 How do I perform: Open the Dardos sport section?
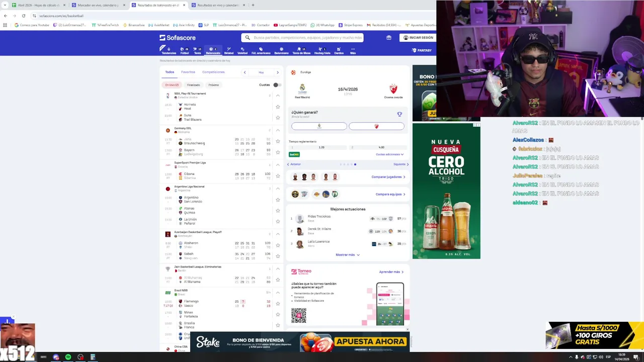[339, 50]
